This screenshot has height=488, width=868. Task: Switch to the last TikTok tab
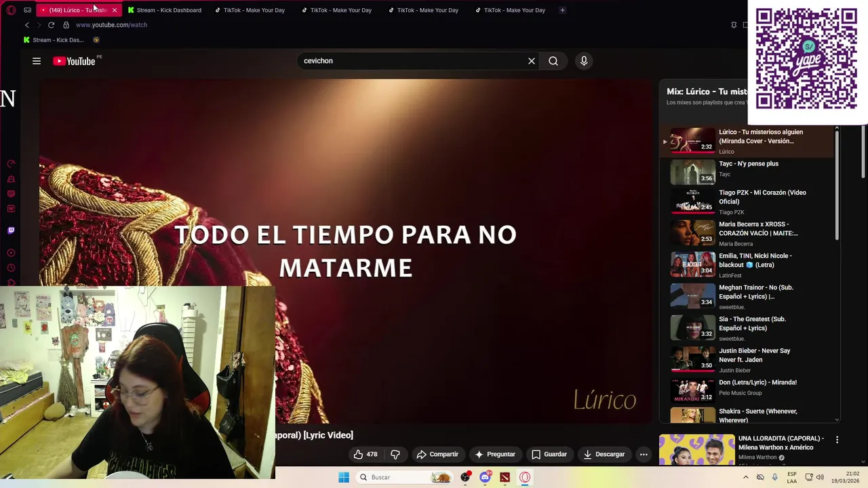[511, 10]
